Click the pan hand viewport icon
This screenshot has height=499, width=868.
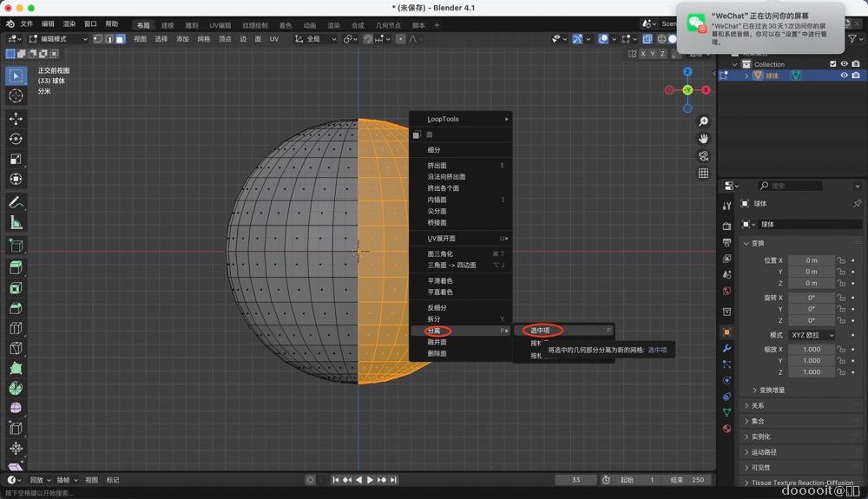pyautogui.click(x=703, y=139)
